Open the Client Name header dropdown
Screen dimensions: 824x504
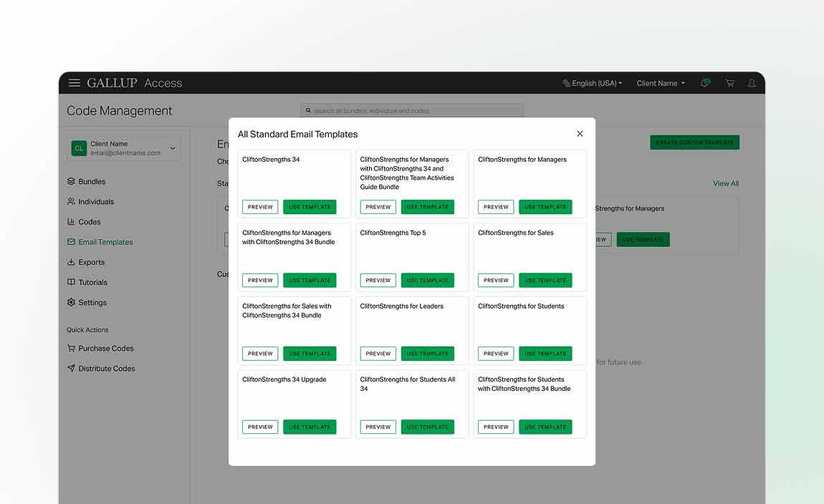(x=661, y=83)
